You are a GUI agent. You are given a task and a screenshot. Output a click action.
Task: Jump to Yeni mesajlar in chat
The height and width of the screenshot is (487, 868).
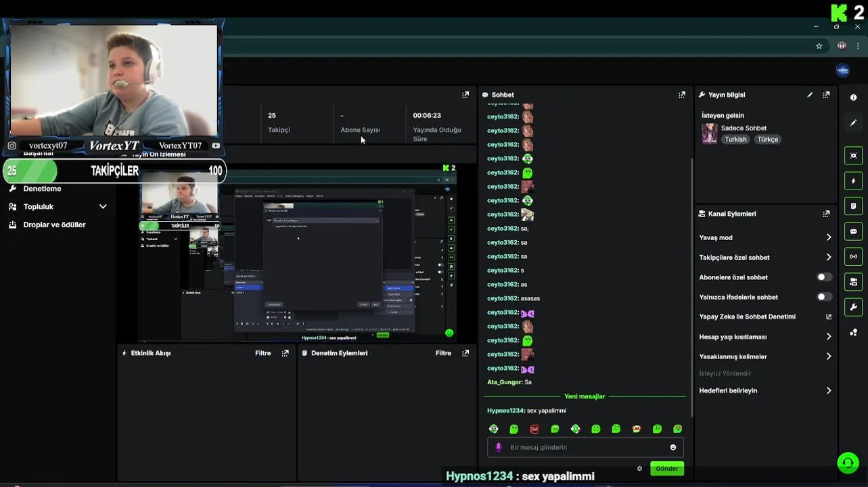[585, 396]
